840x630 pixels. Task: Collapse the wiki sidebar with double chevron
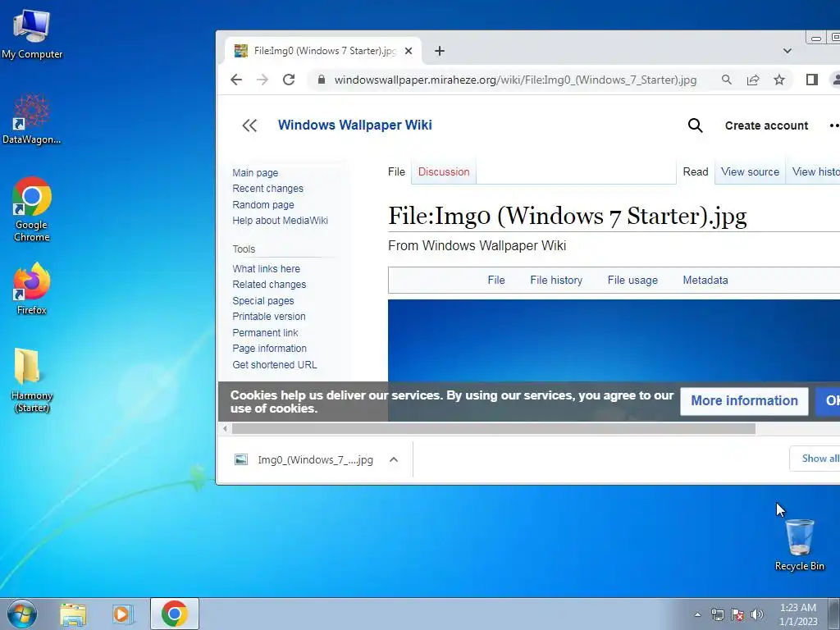[x=249, y=126]
